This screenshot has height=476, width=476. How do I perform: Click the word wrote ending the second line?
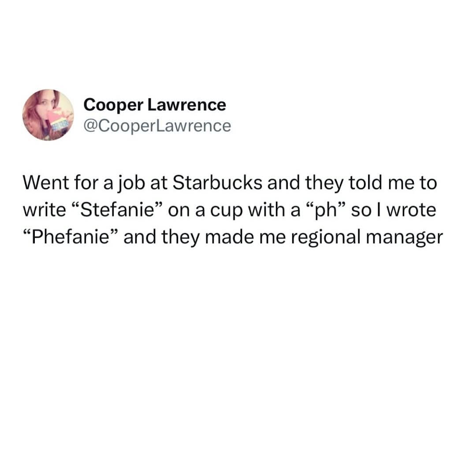coord(411,210)
